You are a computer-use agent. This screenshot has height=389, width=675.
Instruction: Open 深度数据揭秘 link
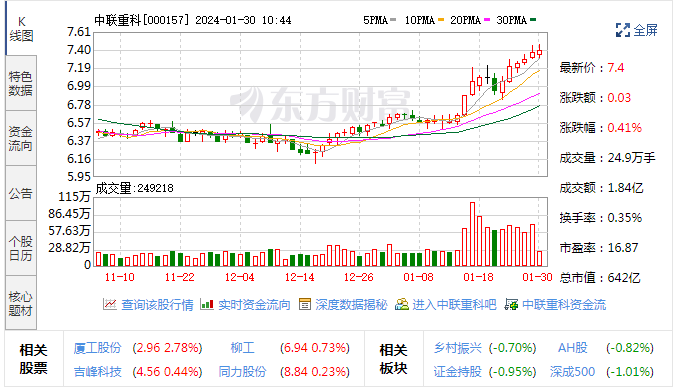351,305
